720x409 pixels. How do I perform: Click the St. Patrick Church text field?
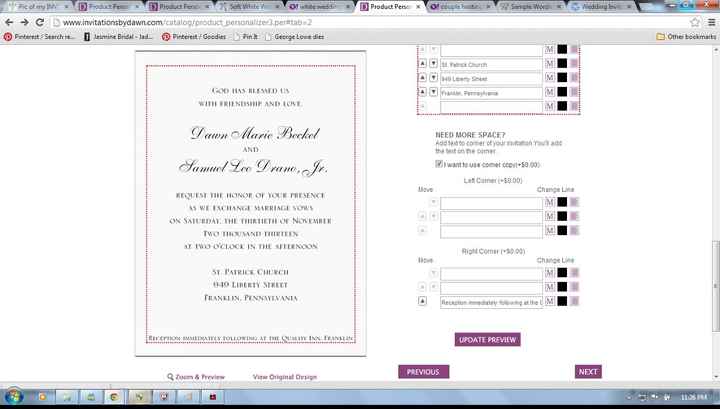[x=491, y=64]
